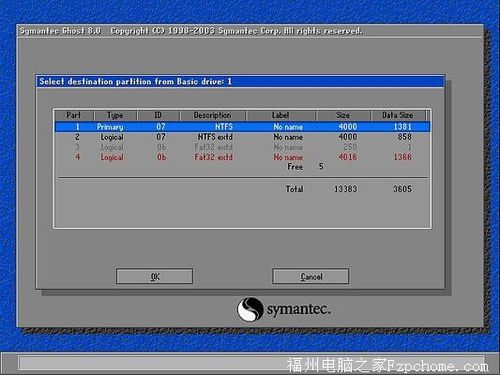Click the ID column header
The width and height of the screenshot is (500, 375).
pos(158,115)
